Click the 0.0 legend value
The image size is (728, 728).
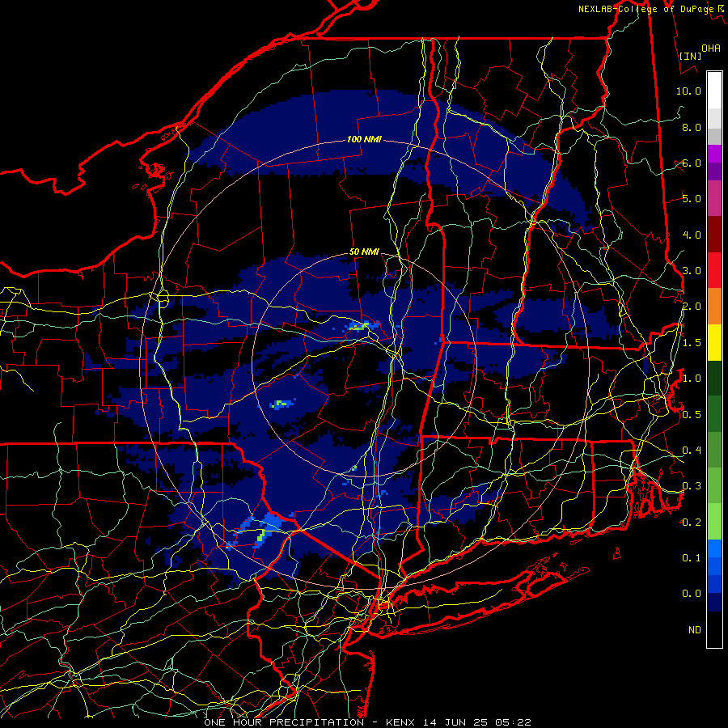tap(692, 594)
